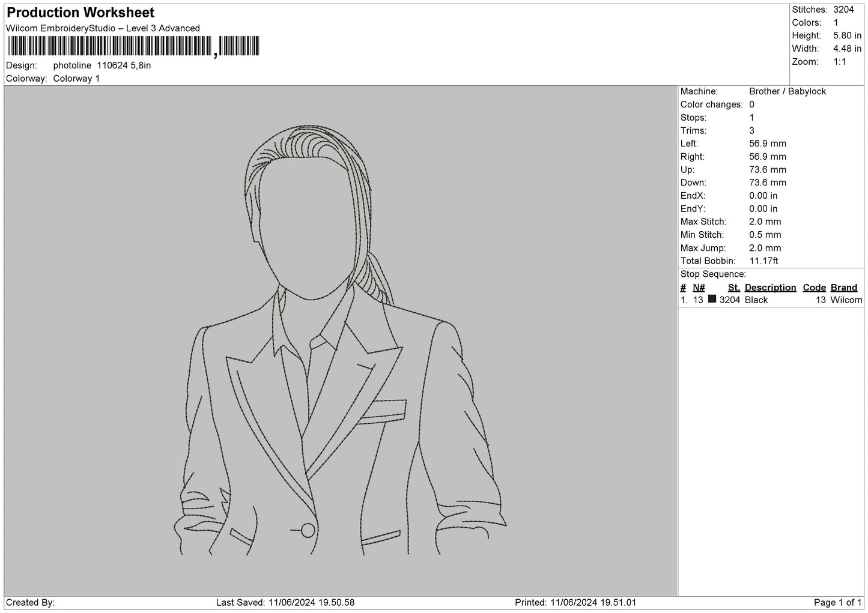Viewport: 868px width, 613px height.
Task: Select the Machine value Brother / Babylock
Action: [x=788, y=91]
